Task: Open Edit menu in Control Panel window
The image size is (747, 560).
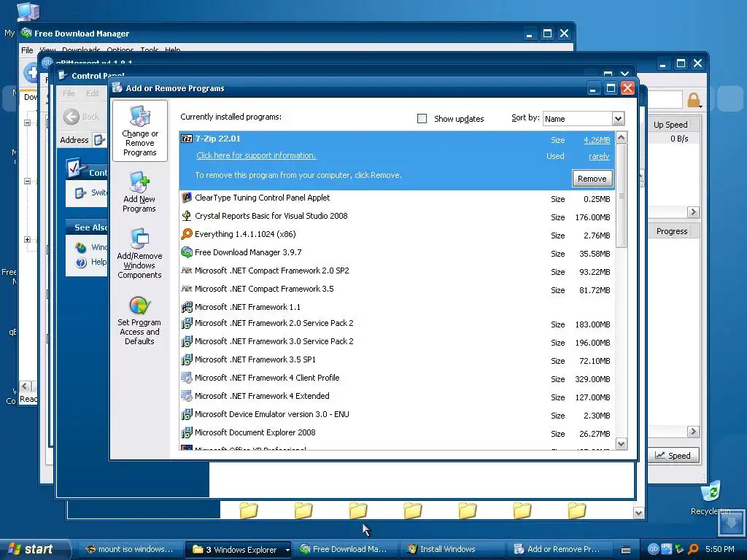Action: coord(93,93)
